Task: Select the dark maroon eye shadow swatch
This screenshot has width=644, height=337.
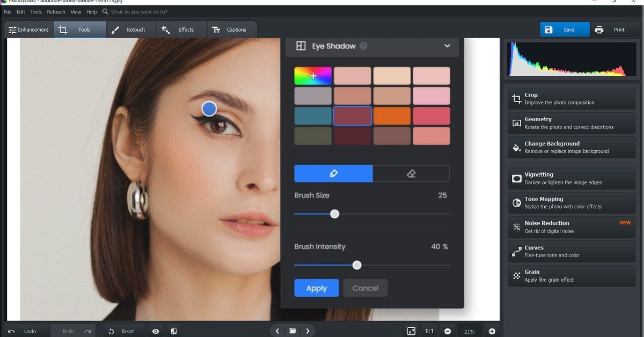Action: coord(353,136)
